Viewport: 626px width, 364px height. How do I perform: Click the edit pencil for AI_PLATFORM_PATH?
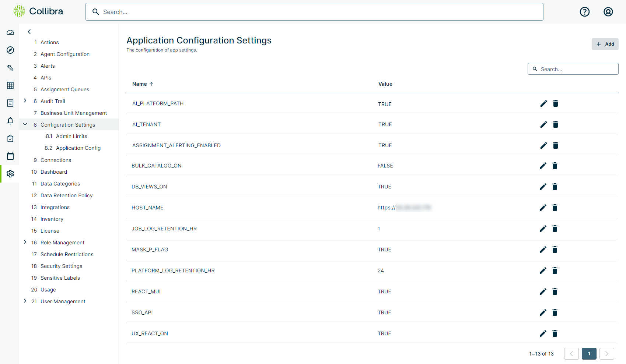[x=543, y=104]
